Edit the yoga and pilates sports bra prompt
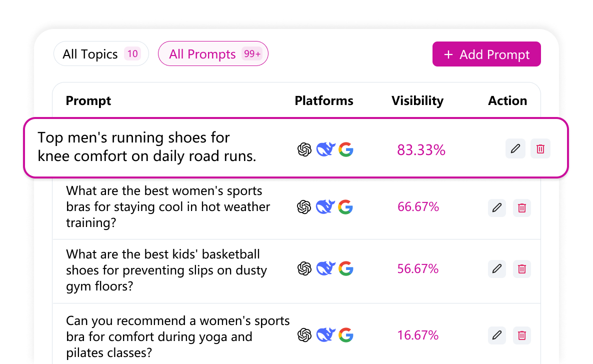The width and height of the screenshot is (593, 364). (497, 335)
